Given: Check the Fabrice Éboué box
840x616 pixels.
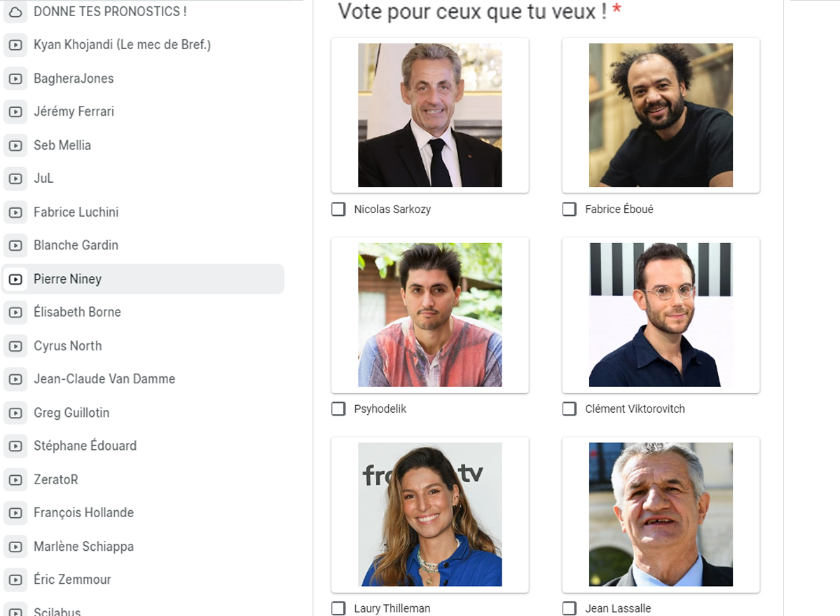Looking at the screenshot, I should point(569,209).
